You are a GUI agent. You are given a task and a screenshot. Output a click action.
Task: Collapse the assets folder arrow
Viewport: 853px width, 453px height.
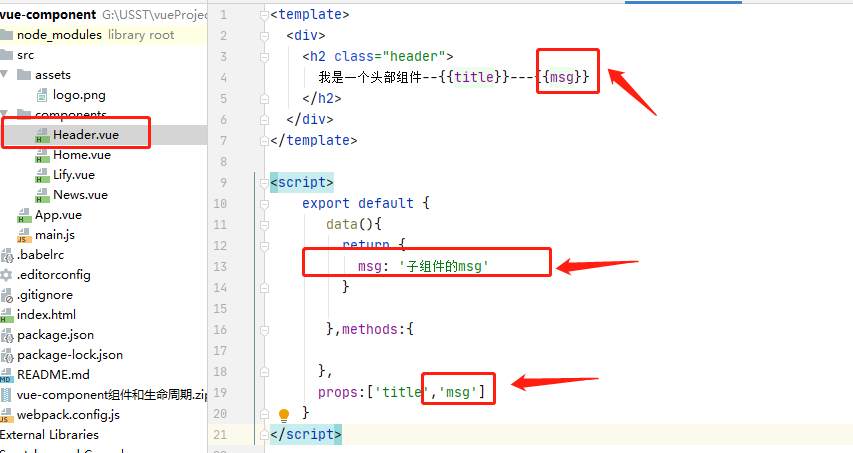pos(4,74)
